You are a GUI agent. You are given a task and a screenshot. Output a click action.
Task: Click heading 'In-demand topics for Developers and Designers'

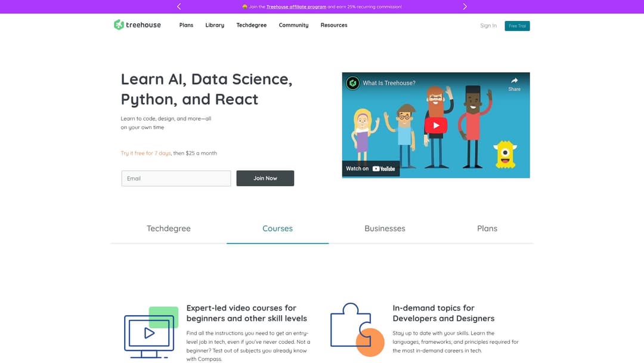pyautogui.click(x=444, y=313)
